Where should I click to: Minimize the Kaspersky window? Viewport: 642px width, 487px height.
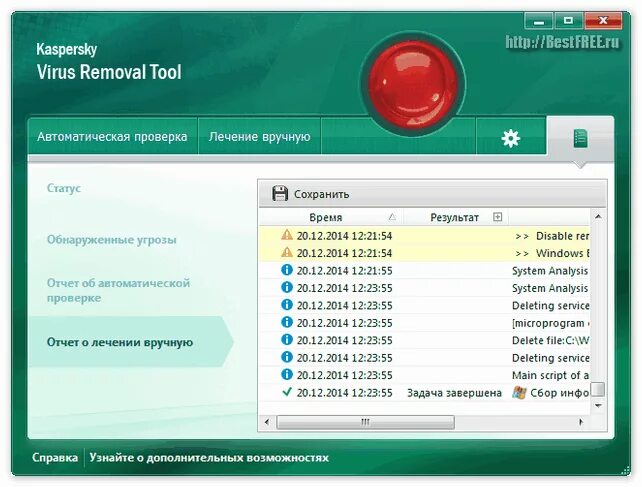539,20
